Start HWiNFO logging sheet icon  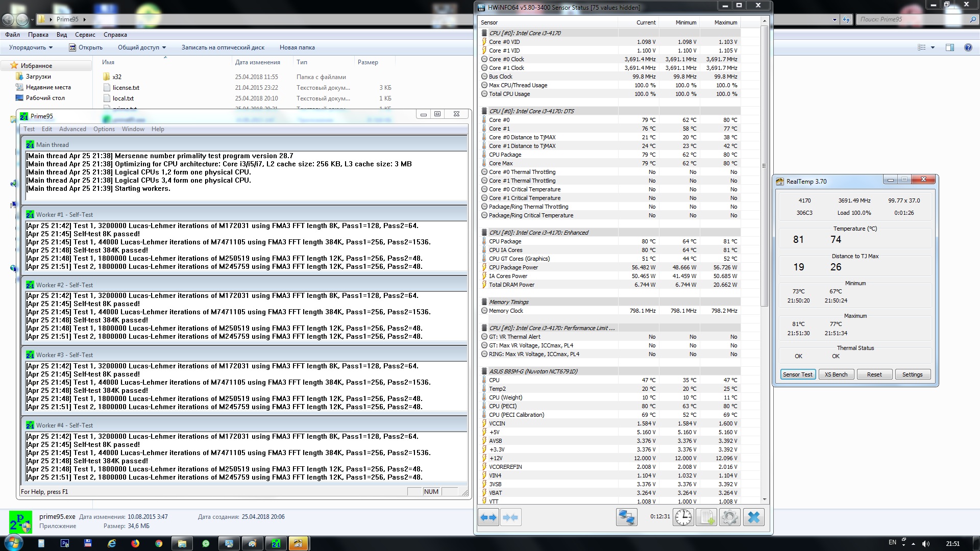706,517
